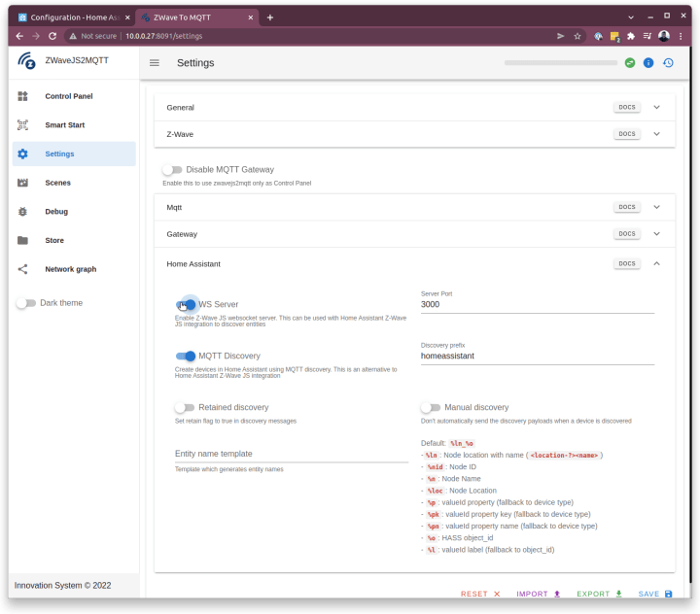Image resolution: width=700 pixels, height=614 pixels.
Task: Click the Smart Start QR icon
Action: 22,125
